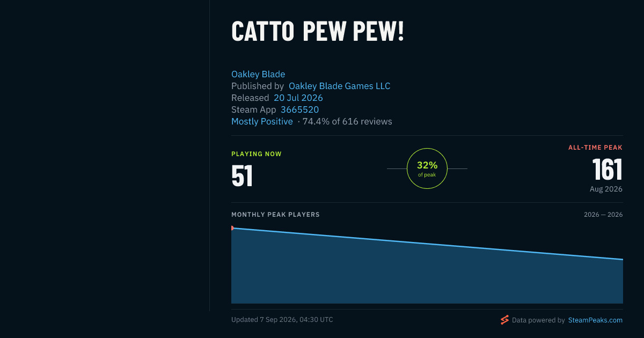Image resolution: width=644 pixels, height=338 pixels.
Task: Click the Aug 2026 peak date
Action: pyautogui.click(x=606, y=189)
